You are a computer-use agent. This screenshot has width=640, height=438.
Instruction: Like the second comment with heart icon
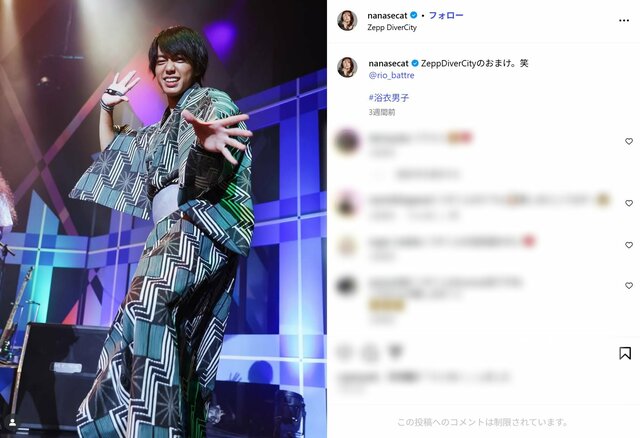pos(629,203)
